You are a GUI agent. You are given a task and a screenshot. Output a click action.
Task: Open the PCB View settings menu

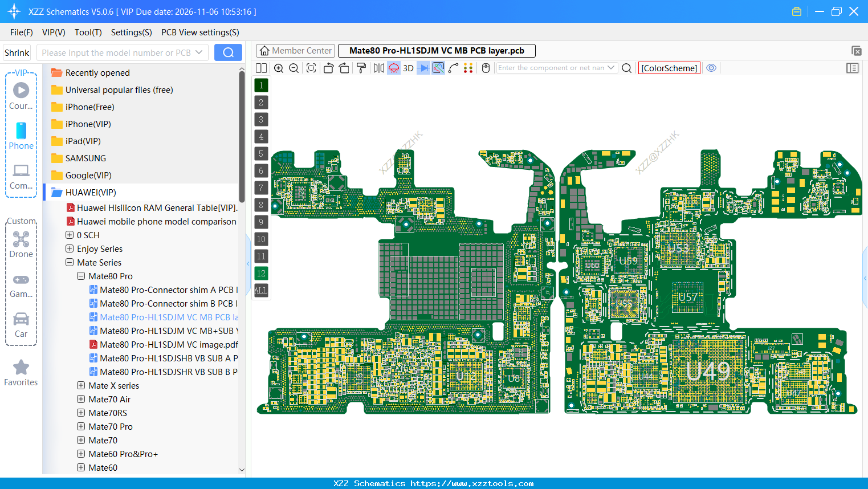coord(199,32)
